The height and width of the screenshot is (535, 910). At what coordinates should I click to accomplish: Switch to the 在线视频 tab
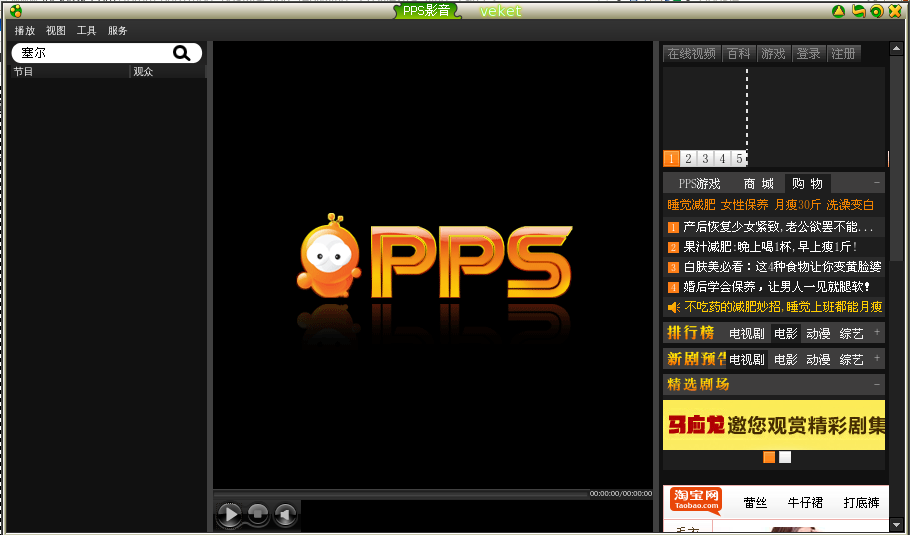692,53
